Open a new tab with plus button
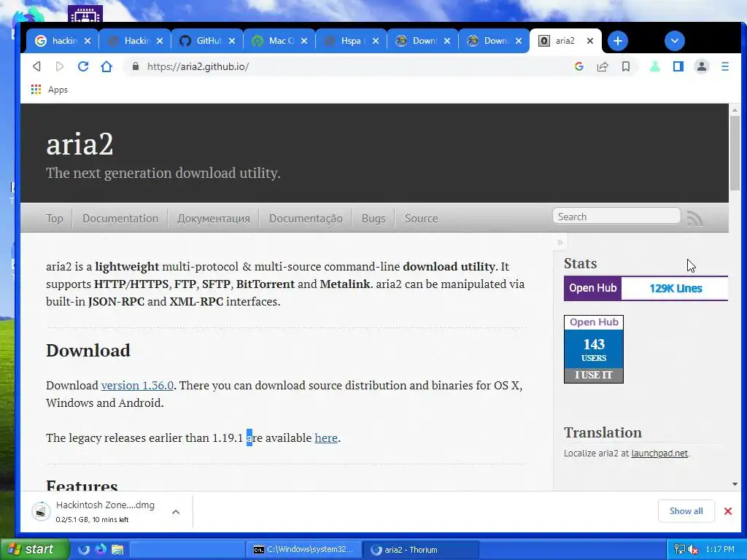Screen dimensions: 747x560 617,41
